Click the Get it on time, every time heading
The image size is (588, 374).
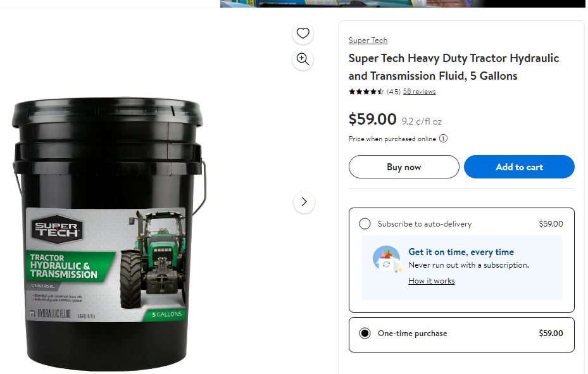point(461,252)
